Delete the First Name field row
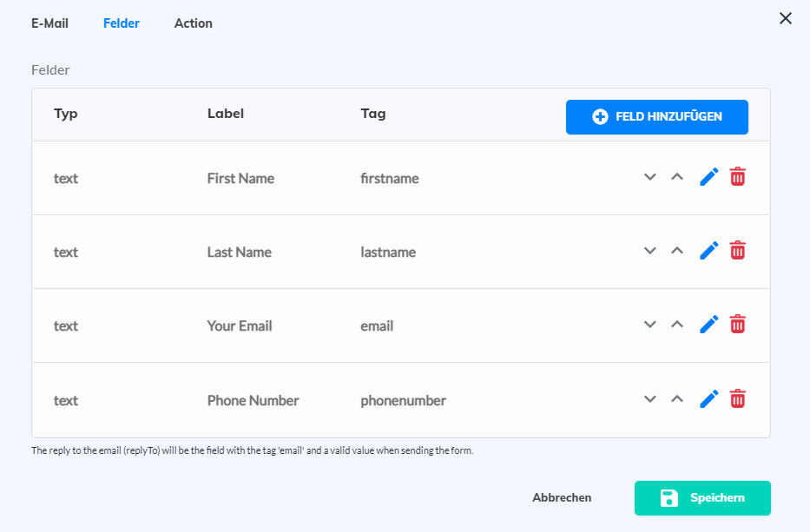Image resolution: width=810 pixels, height=532 pixels. pyautogui.click(x=737, y=177)
